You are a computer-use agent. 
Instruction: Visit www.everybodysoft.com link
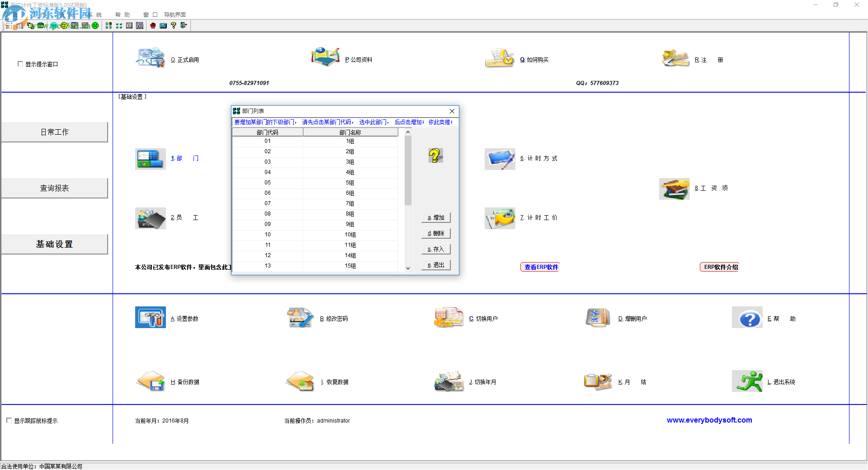[709, 420]
